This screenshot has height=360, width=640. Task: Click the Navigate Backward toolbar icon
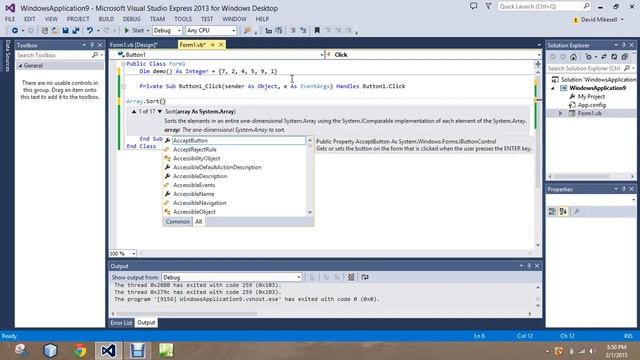coord(15,31)
